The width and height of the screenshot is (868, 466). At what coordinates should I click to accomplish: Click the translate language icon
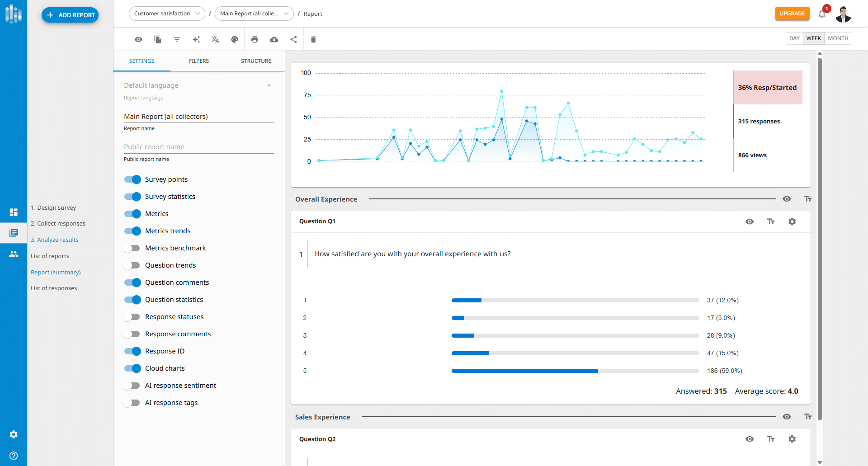pyautogui.click(x=215, y=40)
